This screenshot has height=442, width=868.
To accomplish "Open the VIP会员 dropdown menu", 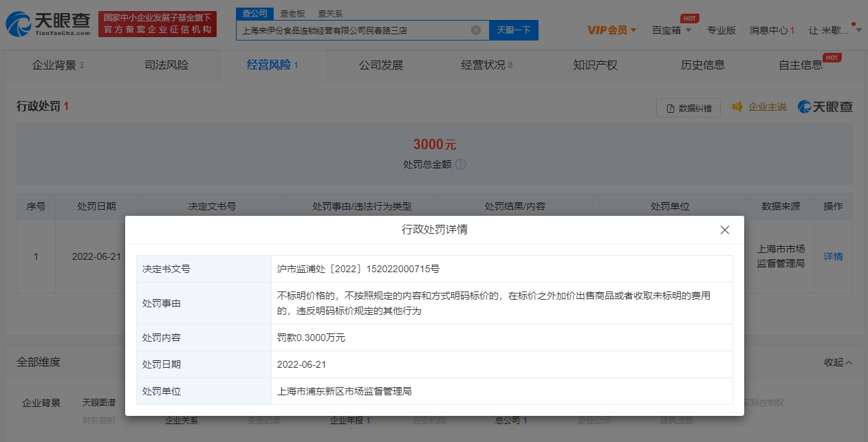I will click(611, 30).
